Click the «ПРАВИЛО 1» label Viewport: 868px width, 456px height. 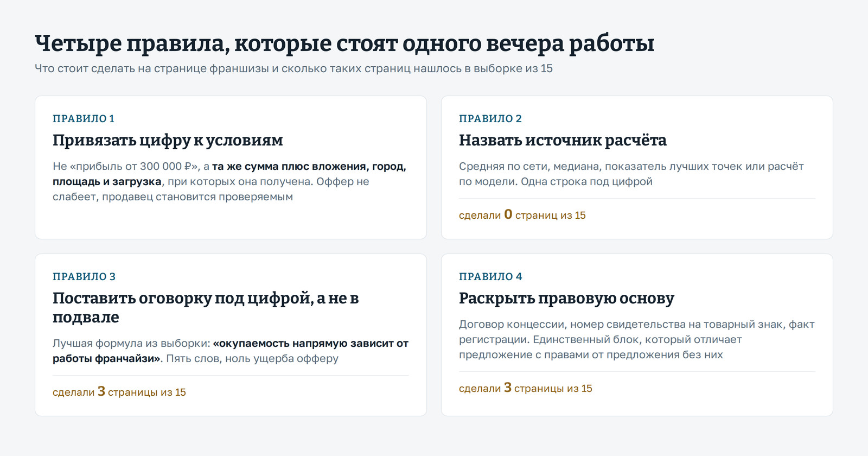pos(84,119)
